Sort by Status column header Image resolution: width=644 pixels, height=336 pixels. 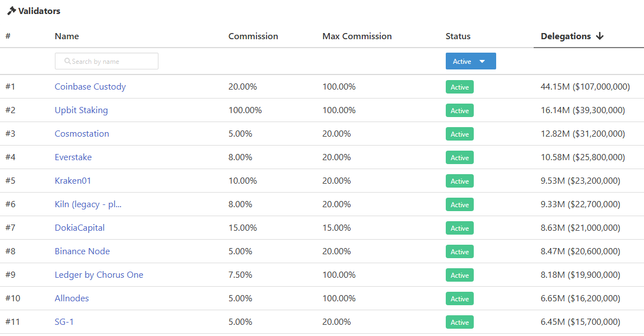click(x=458, y=36)
